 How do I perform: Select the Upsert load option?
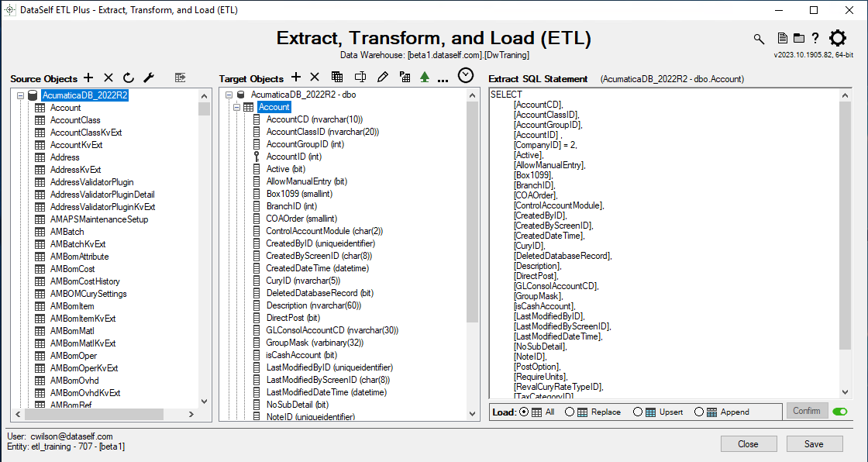tap(638, 412)
